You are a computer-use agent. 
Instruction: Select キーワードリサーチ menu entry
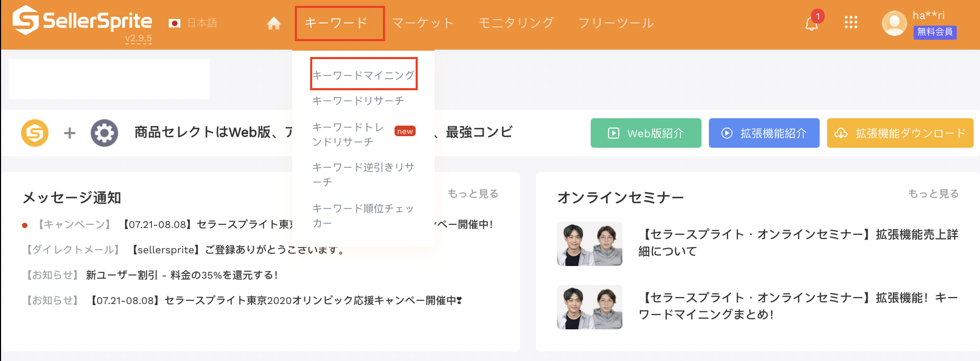(358, 100)
